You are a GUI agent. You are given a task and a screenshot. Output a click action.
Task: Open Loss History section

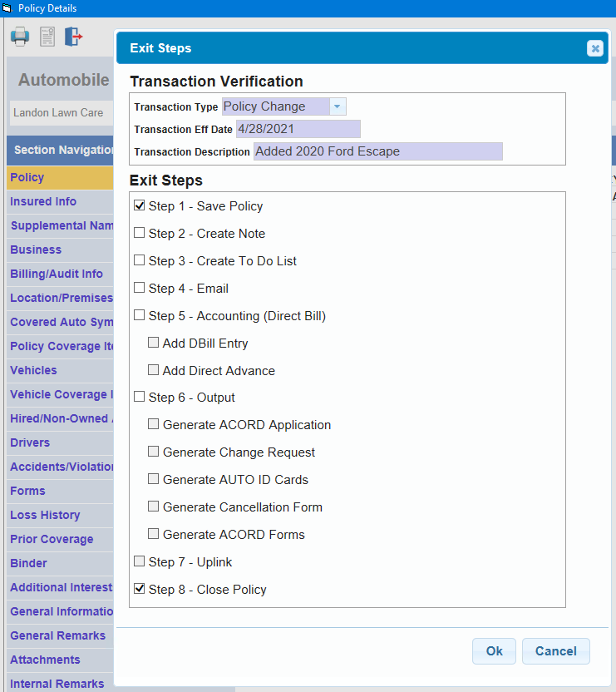[x=60, y=516]
